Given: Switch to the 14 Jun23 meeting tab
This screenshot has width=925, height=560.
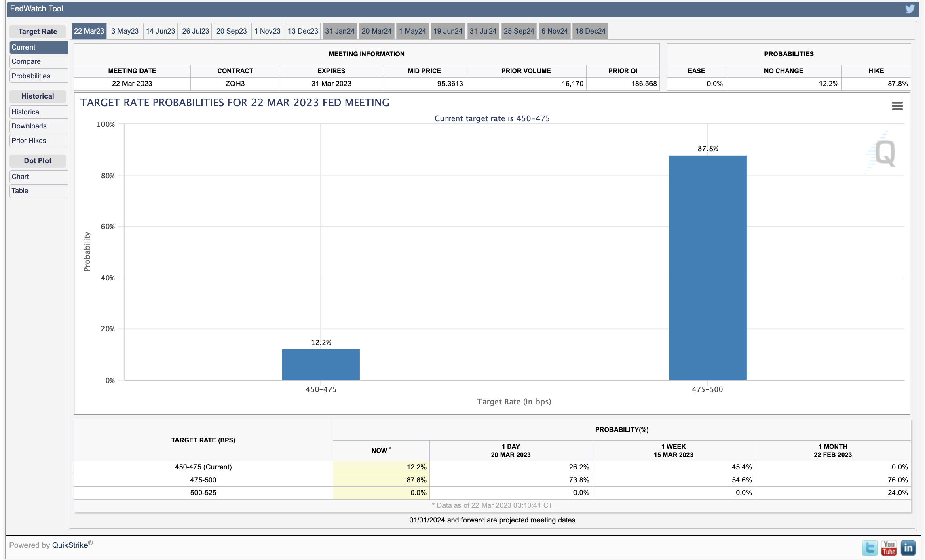Looking at the screenshot, I should 161,31.
